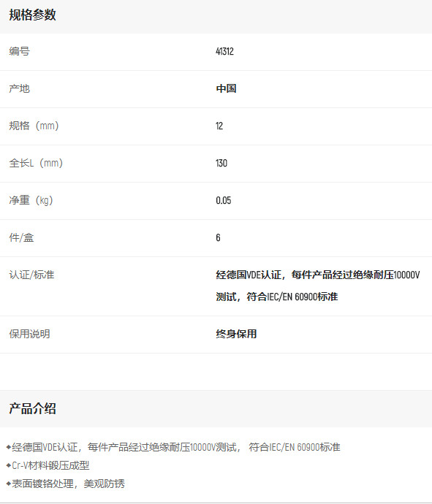Click the 保用说明 row label
The width and height of the screenshot is (432, 504).
(x=29, y=335)
